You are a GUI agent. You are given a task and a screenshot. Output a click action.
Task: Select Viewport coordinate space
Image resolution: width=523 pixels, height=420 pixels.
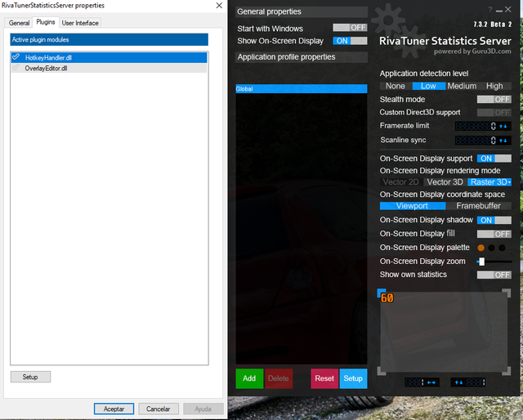(412, 206)
